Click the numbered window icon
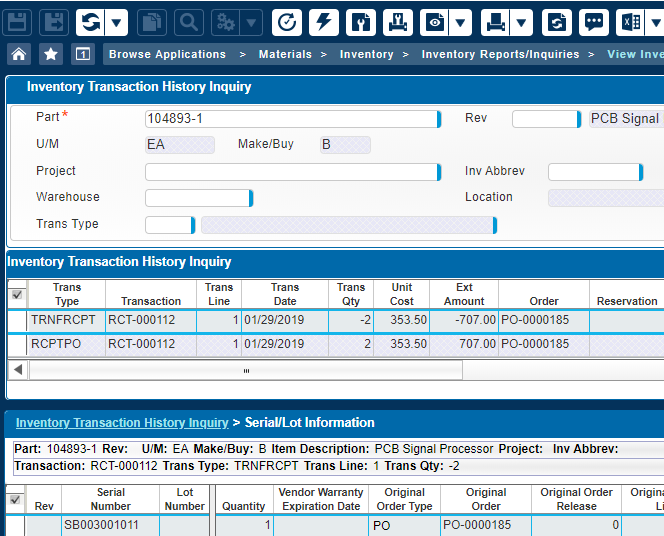 click(83, 54)
